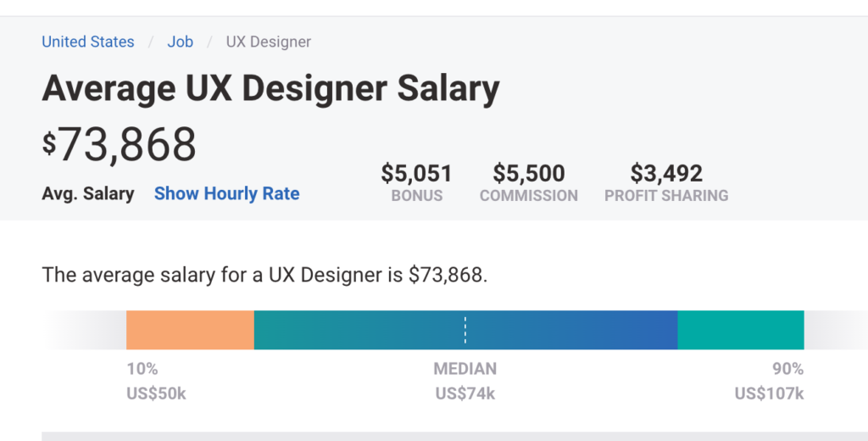Click the 90% US$107k label
868x441 pixels.
[769, 381]
